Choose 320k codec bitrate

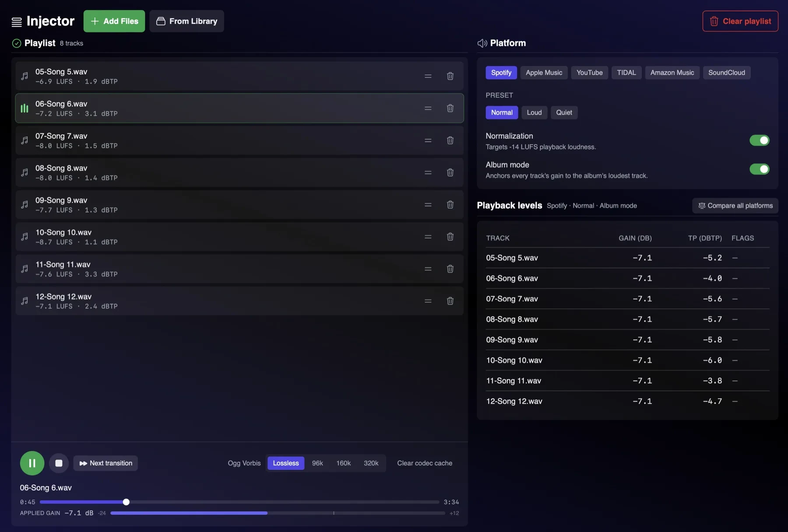[371, 463]
